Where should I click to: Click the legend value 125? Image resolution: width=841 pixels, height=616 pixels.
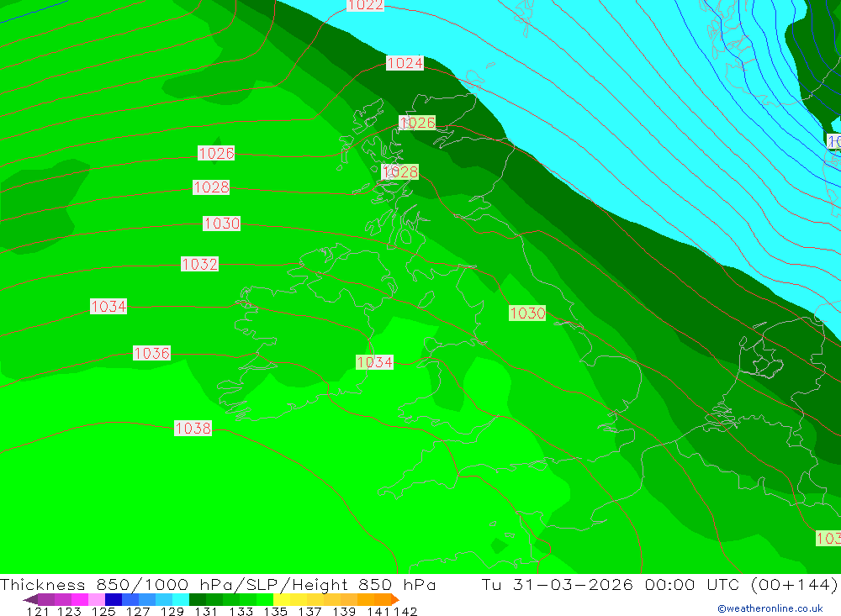click(x=103, y=612)
